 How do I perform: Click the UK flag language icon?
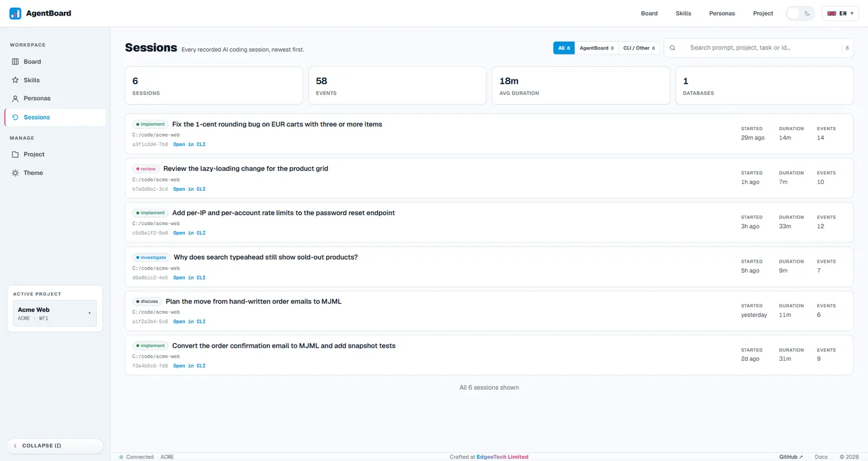click(832, 14)
